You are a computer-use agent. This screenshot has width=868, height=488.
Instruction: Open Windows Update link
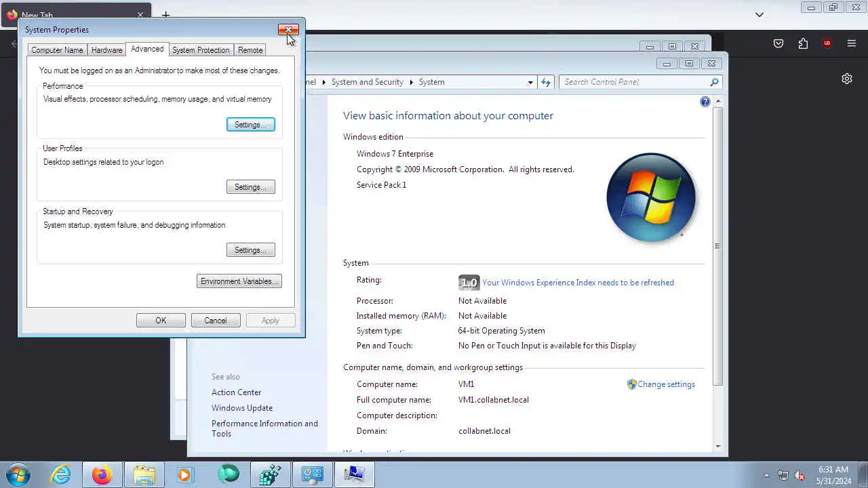pyautogui.click(x=242, y=408)
